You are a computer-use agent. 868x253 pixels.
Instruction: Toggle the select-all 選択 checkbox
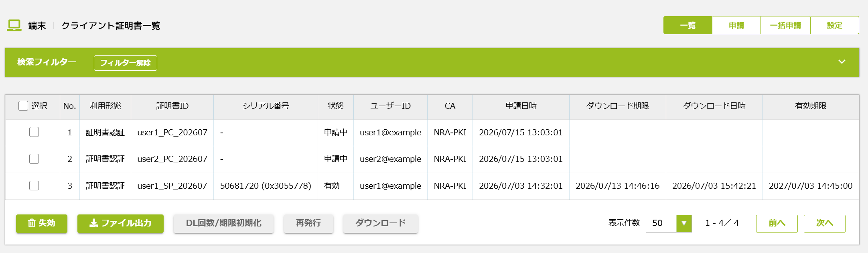(23, 106)
